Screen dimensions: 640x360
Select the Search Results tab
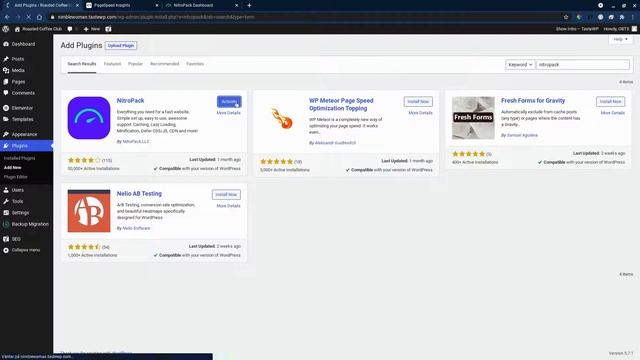(82, 64)
